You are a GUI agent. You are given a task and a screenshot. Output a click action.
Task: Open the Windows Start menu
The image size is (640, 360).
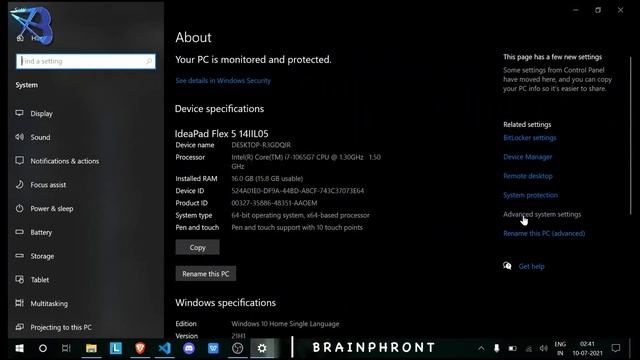[x=19, y=348]
